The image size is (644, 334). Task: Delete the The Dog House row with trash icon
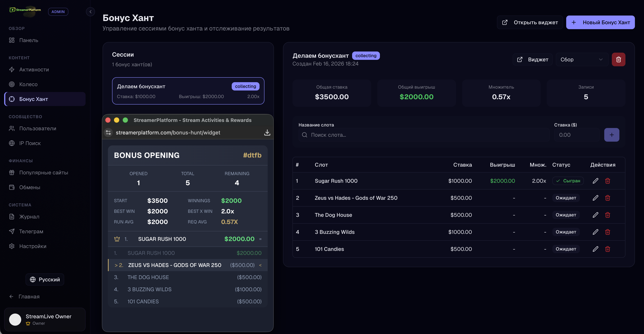click(x=607, y=215)
